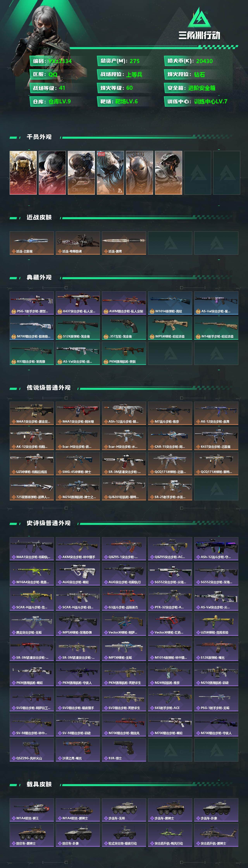Select the gold skull mask operator portrait
The height and width of the screenshot is (868, 248).
point(23,173)
